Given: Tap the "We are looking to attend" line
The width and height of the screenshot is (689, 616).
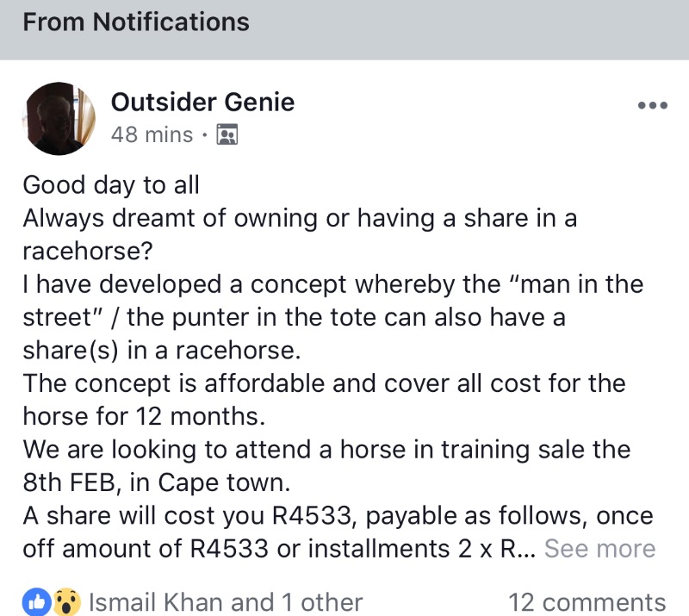Looking at the screenshot, I should coord(326,449).
